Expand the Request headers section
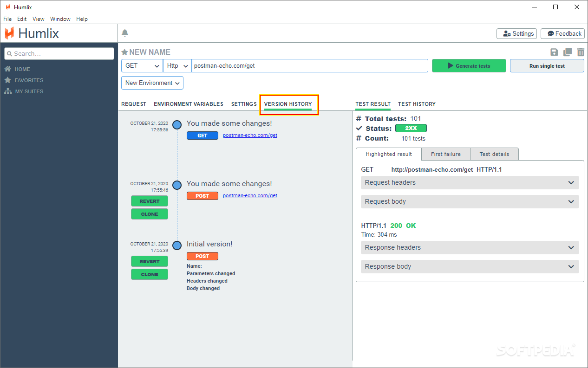588x368 pixels. click(x=470, y=182)
